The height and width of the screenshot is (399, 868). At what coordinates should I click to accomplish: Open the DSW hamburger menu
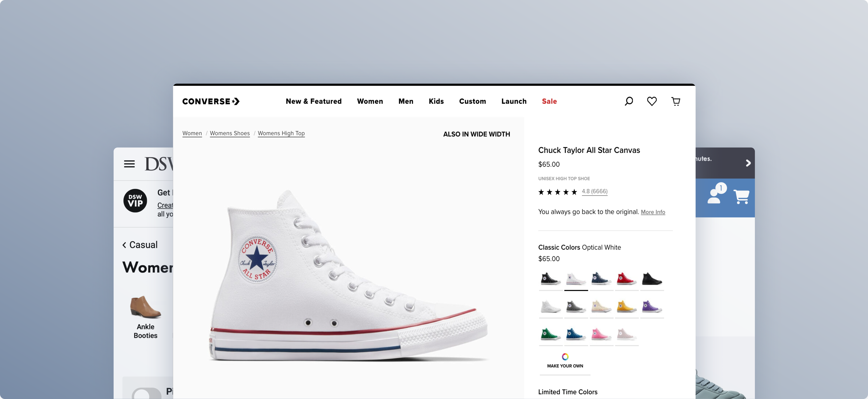pyautogui.click(x=129, y=164)
